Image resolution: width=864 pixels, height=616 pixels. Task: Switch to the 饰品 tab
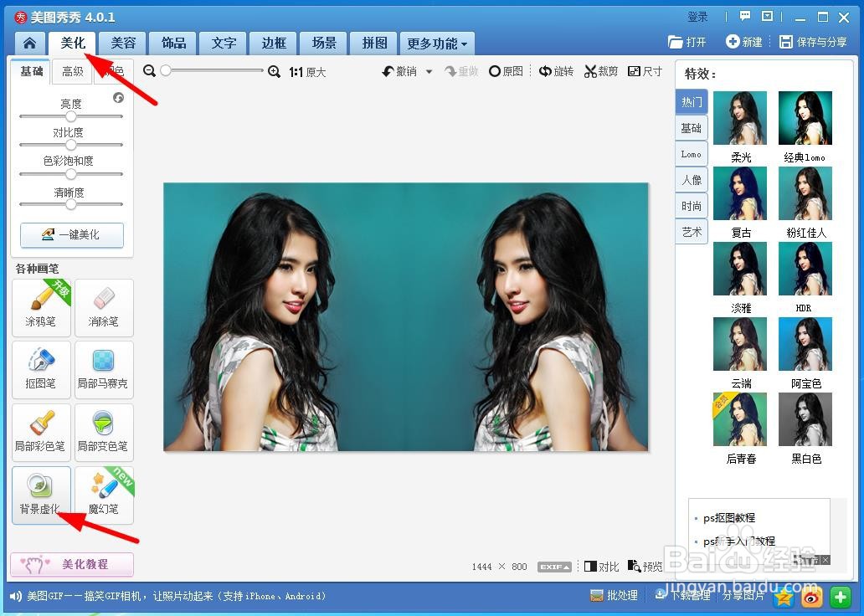(x=173, y=43)
